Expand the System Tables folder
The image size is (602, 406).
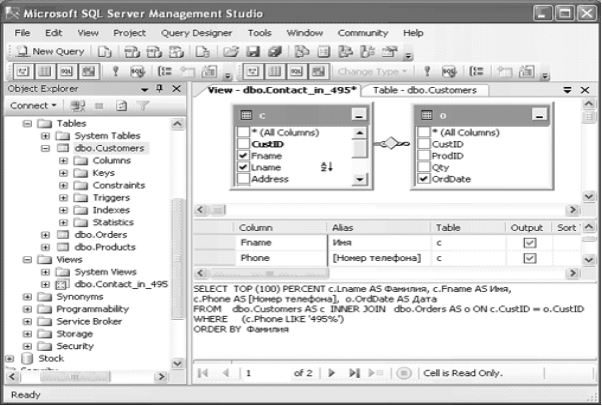(x=45, y=136)
